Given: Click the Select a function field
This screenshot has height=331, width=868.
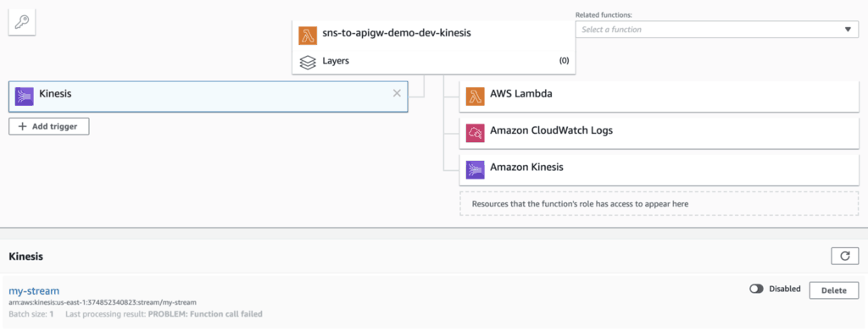Looking at the screenshot, I should pyautogui.click(x=717, y=30).
